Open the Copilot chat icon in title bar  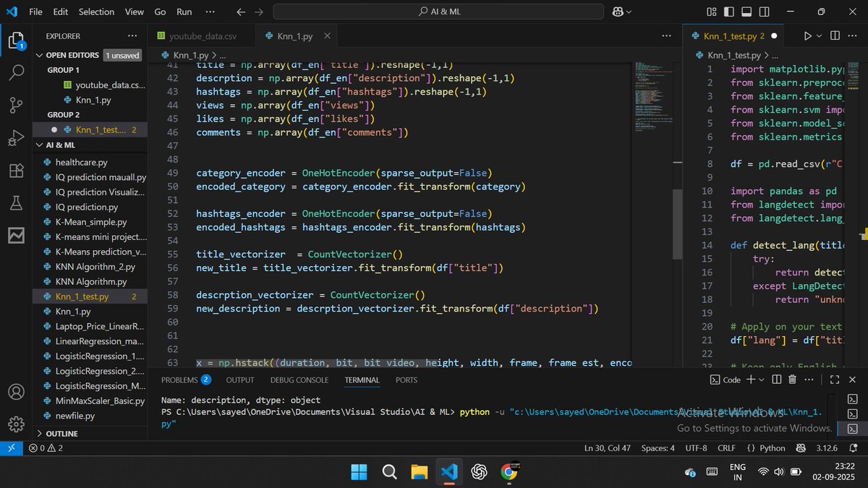coord(616,12)
